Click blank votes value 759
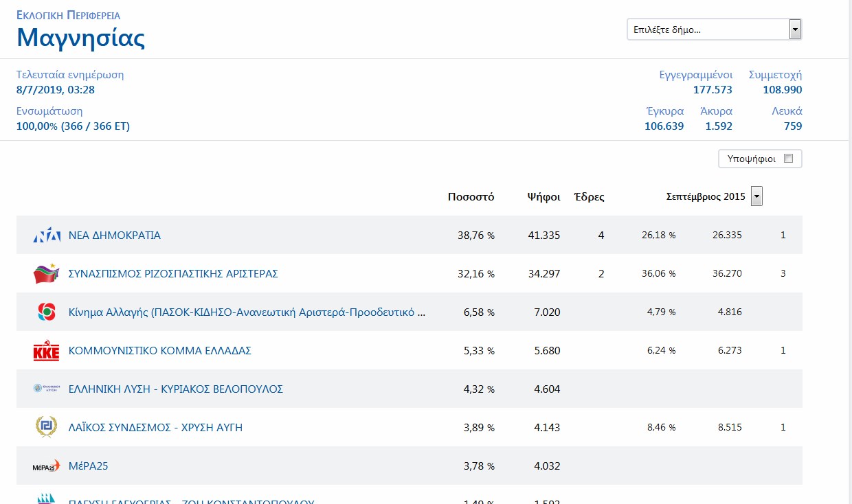This screenshot has width=852, height=504. [x=793, y=126]
